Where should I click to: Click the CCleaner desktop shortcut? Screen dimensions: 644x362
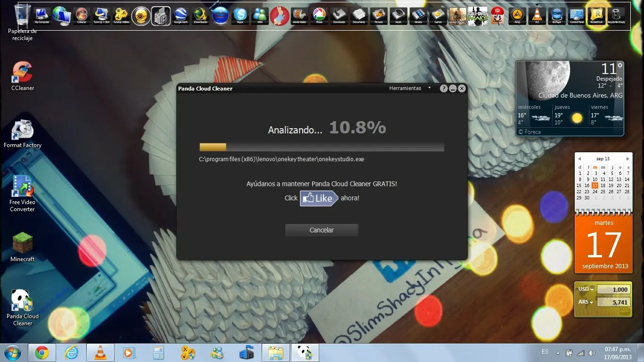(x=22, y=76)
